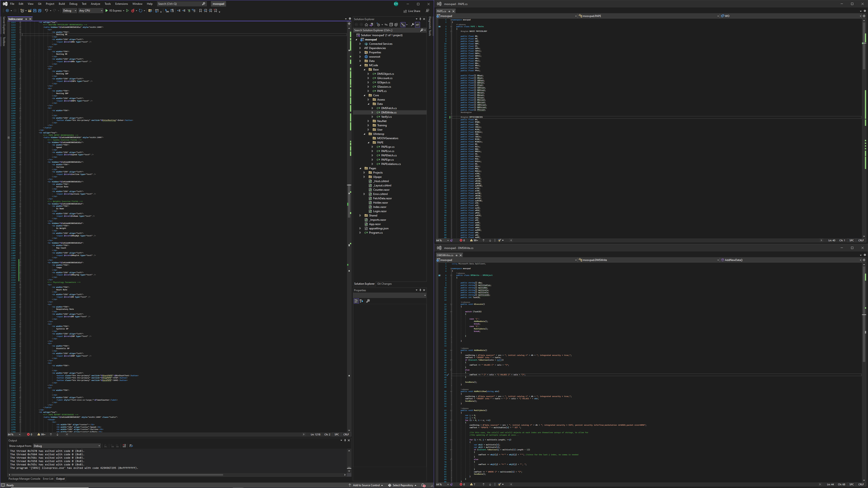Collapse All in Solution Explorer
This screenshot has height=488, width=868.
coord(391,25)
